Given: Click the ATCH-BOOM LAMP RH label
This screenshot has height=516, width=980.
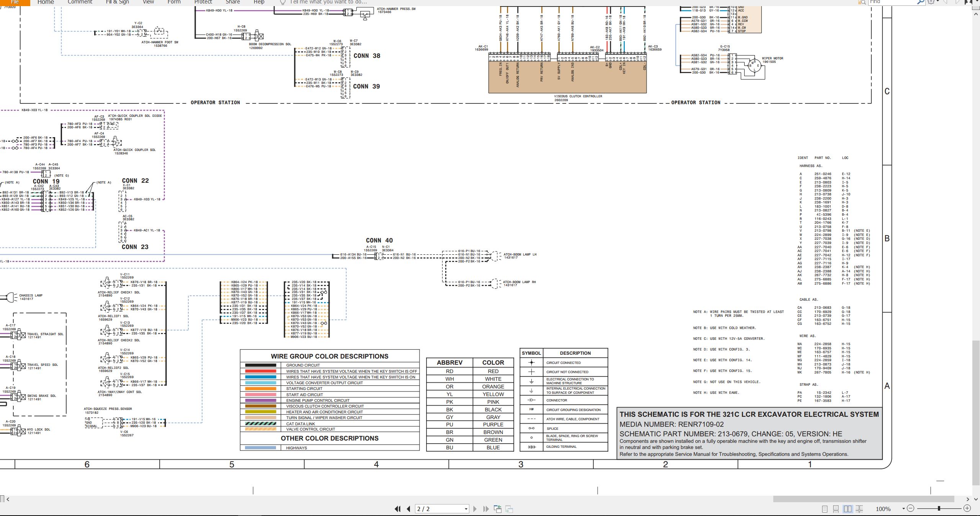Looking at the screenshot, I should pos(519,282).
